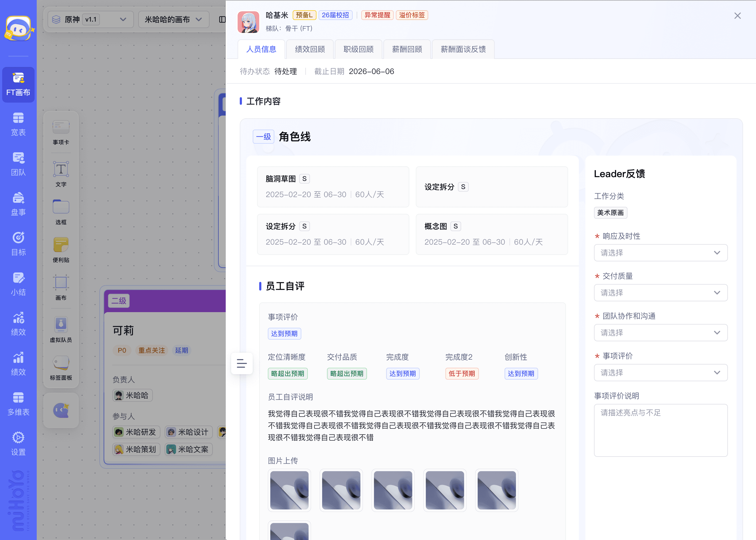Select the 事项卡 tool
The width and height of the screenshot is (756, 540).
pyautogui.click(x=61, y=132)
